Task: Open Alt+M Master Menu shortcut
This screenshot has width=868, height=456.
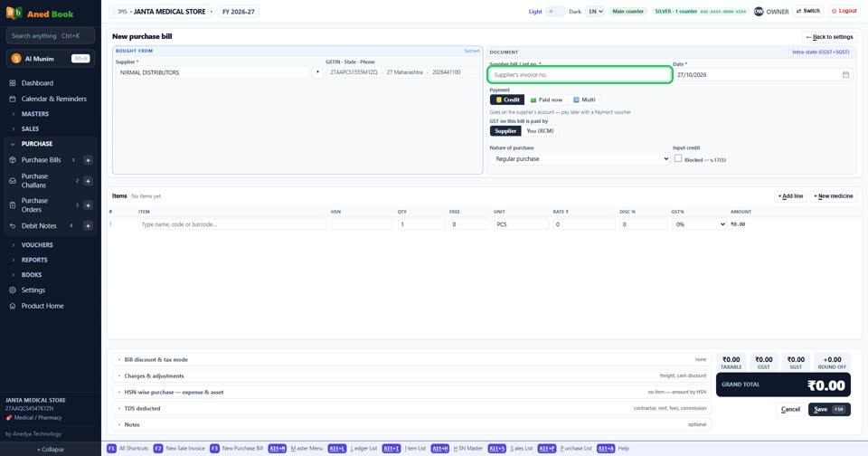Action: 296,448
